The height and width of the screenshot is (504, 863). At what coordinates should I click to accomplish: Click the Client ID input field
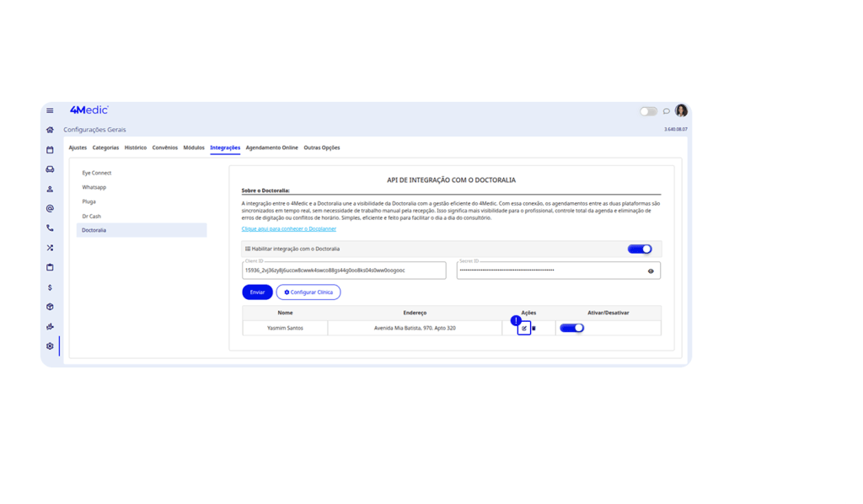pyautogui.click(x=344, y=271)
